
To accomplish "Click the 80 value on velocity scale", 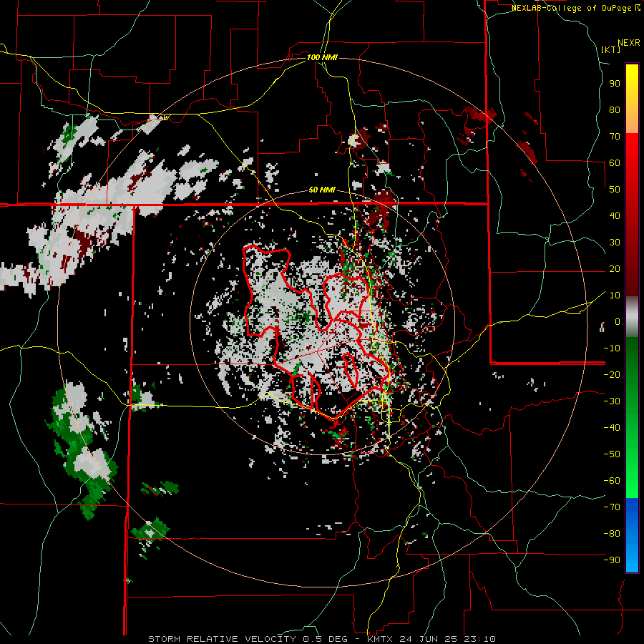I will [615, 110].
